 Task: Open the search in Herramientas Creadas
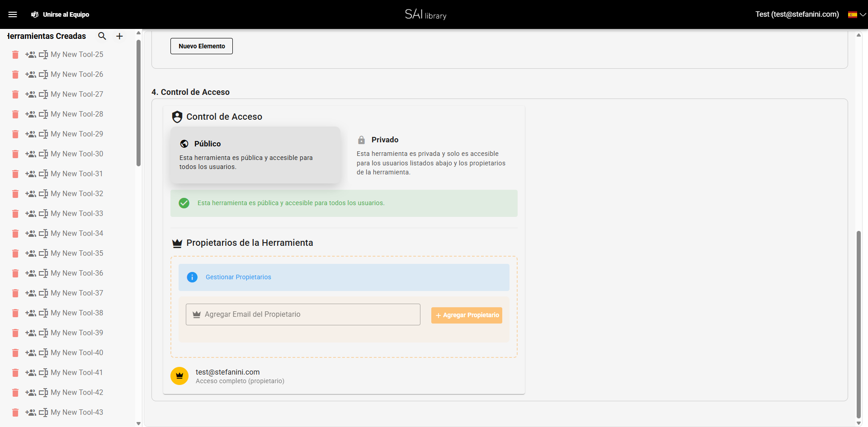[x=102, y=36]
